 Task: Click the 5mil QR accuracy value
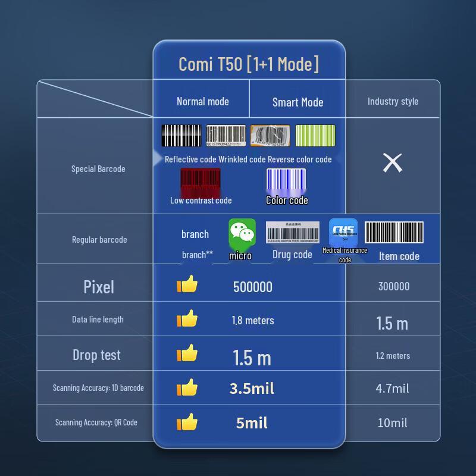tap(252, 423)
